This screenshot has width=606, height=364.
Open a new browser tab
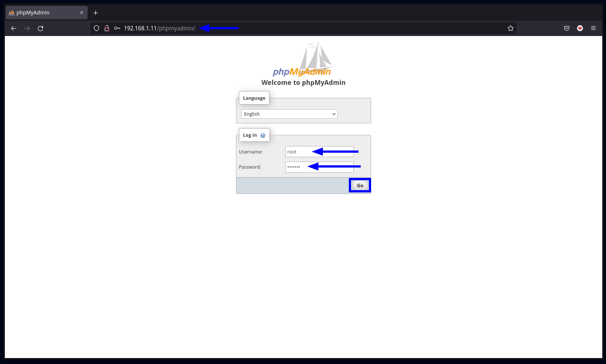click(x=96, y=13)
